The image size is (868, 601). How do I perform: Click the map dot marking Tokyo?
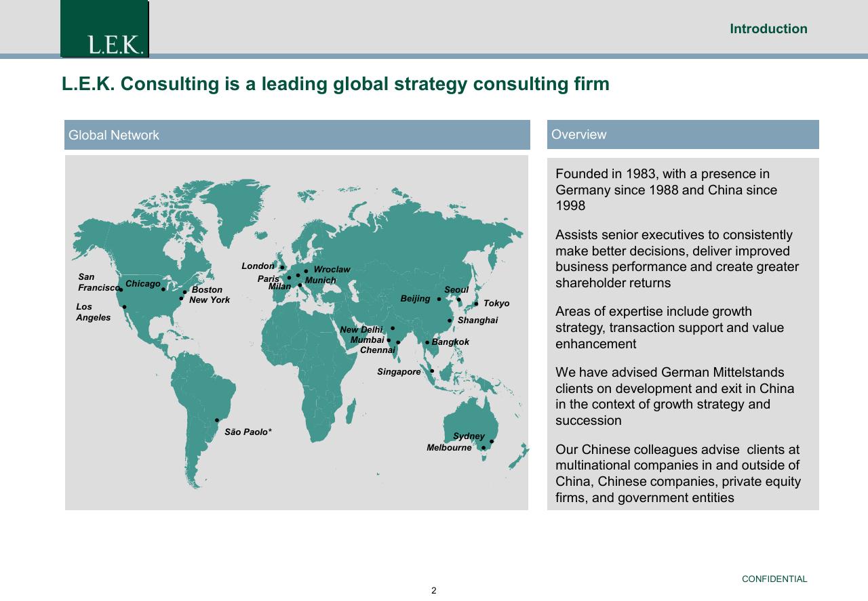click(x=476, y=304)
